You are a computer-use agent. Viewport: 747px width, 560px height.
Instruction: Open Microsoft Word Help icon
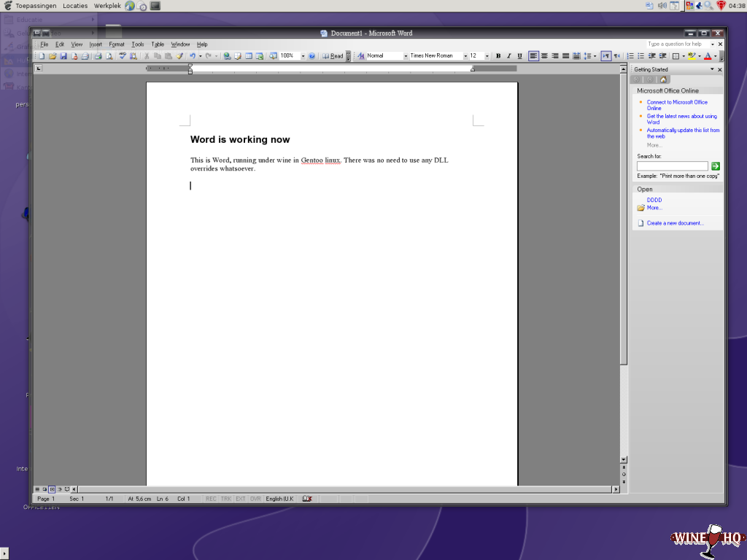pyautogui.click(x=312, y=56)
